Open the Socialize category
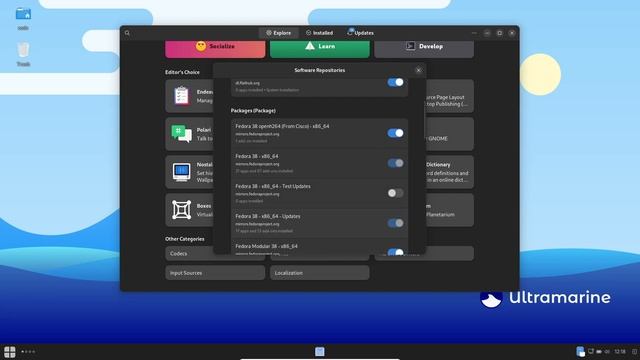 [x=215, y=48]
